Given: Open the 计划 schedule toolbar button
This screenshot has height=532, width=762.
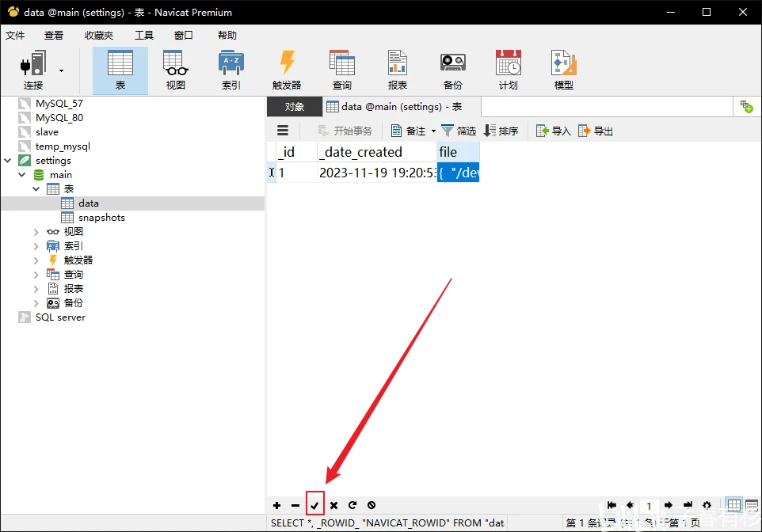Looking at the screenshot, I should pyautogui.click(x=509, y=70).
